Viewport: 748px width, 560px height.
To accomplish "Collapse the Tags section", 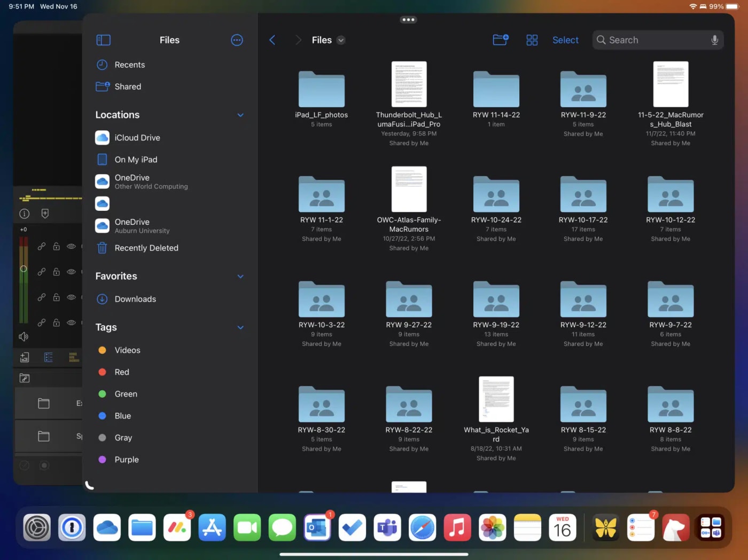I will point(240,327).
